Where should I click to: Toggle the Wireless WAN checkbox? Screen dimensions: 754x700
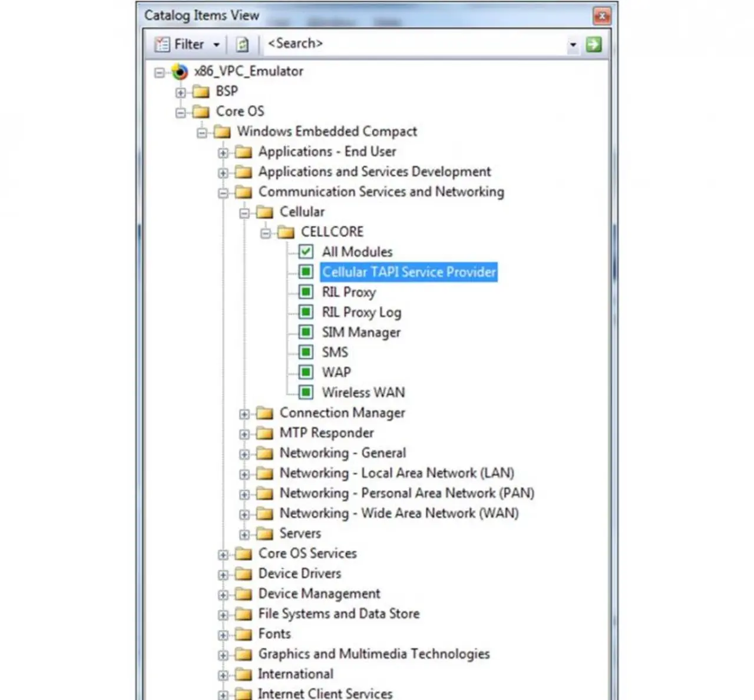306,392
